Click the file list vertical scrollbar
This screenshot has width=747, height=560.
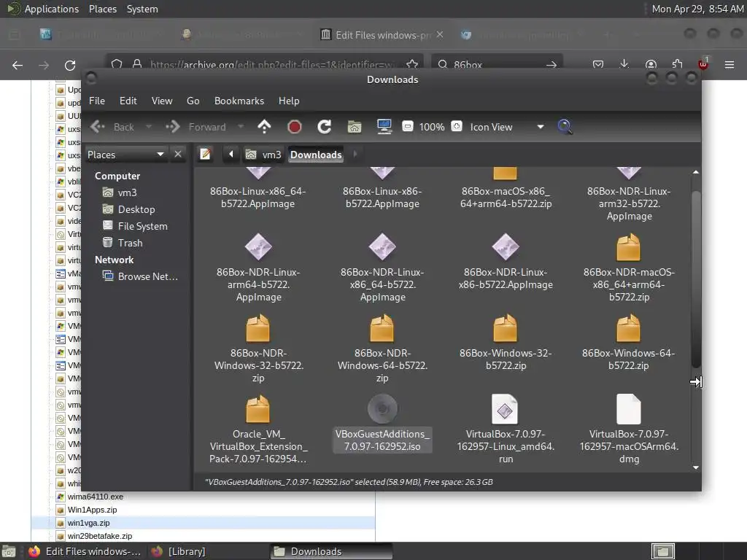[x=695, y=279]
